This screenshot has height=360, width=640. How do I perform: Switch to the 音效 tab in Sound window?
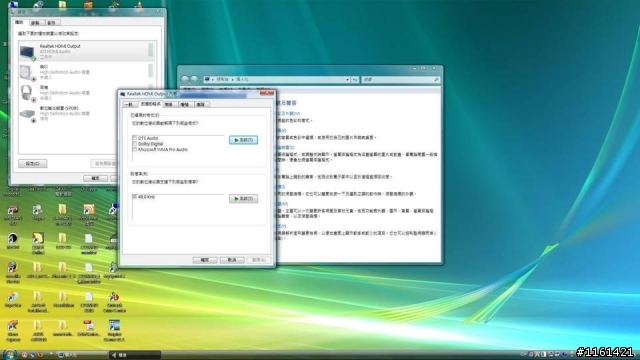pyautogui.click(x=51, y=22)
